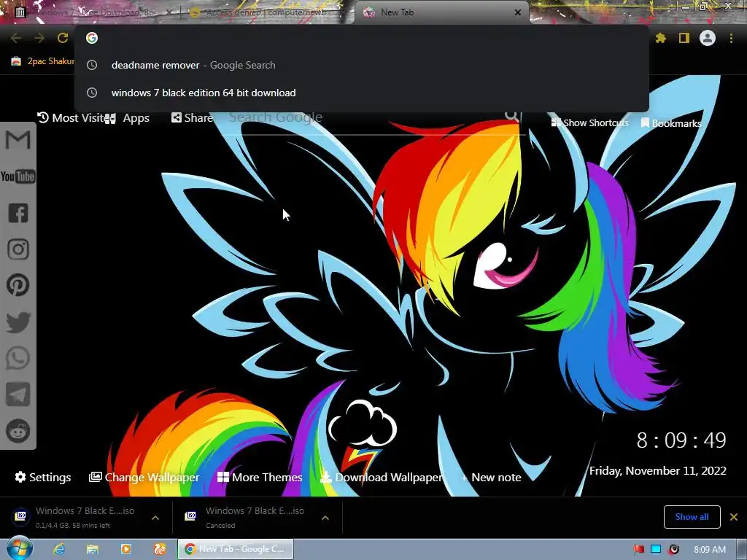The width and height of the screenshot is (747, 560).
Task: Open the Windows Start menu
Action: (x=19, y=548)
